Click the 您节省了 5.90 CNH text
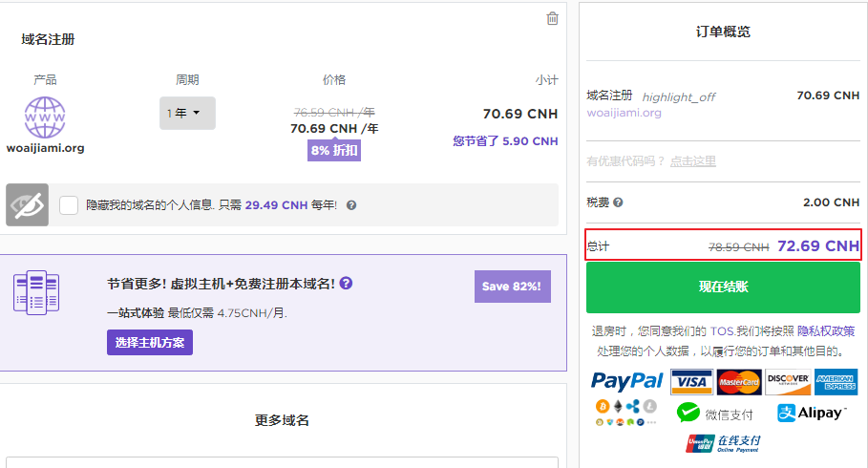 click(505, 141)
